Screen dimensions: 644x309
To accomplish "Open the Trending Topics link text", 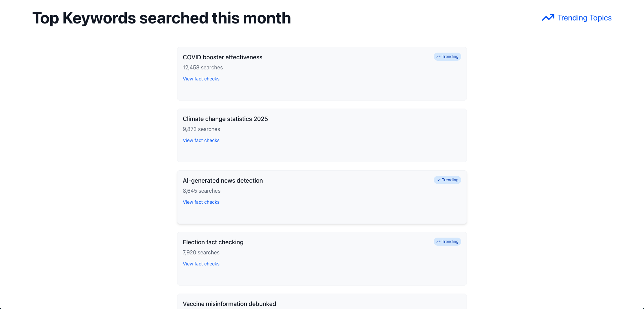I will pos(584,18).
